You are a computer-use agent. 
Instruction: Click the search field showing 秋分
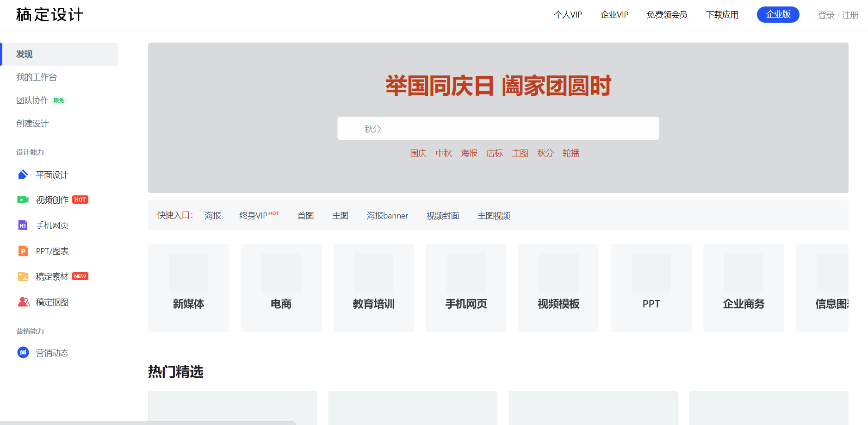(x=498, y=129)
